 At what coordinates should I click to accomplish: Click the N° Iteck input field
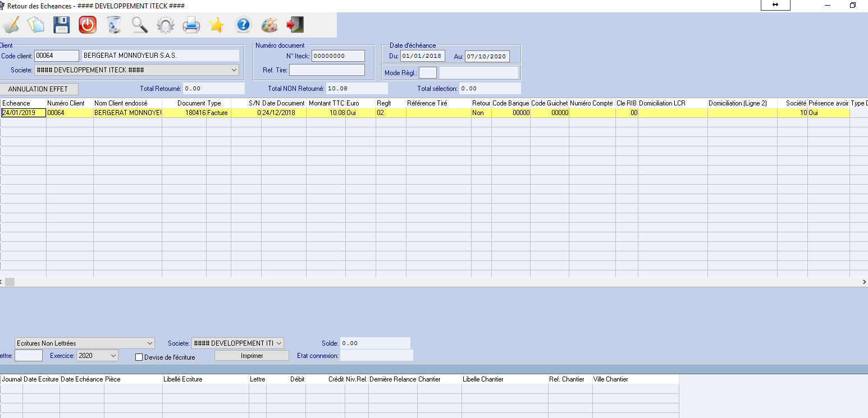point(338,56)
